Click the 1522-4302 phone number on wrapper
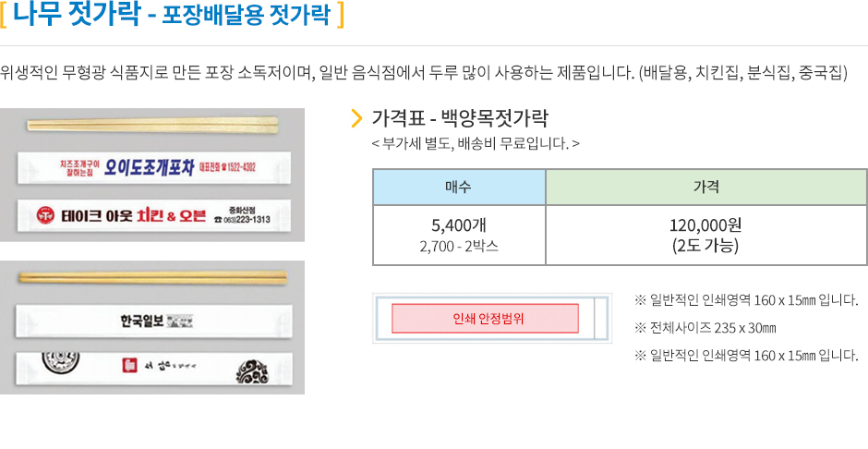 click(242, 168)
